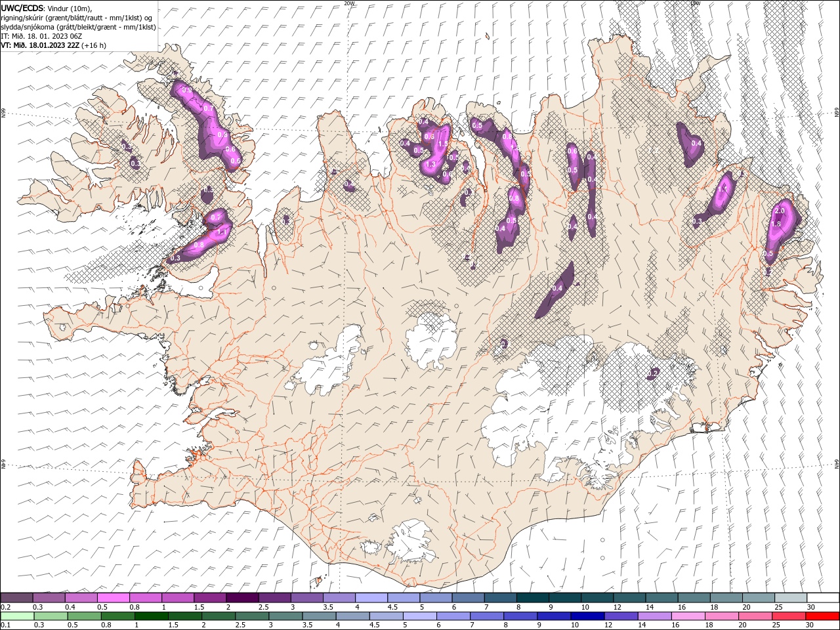This screenshot has width=840, height=630.
Task: Select the red 25 swatch, lower legend row
Action: [788, 616]
